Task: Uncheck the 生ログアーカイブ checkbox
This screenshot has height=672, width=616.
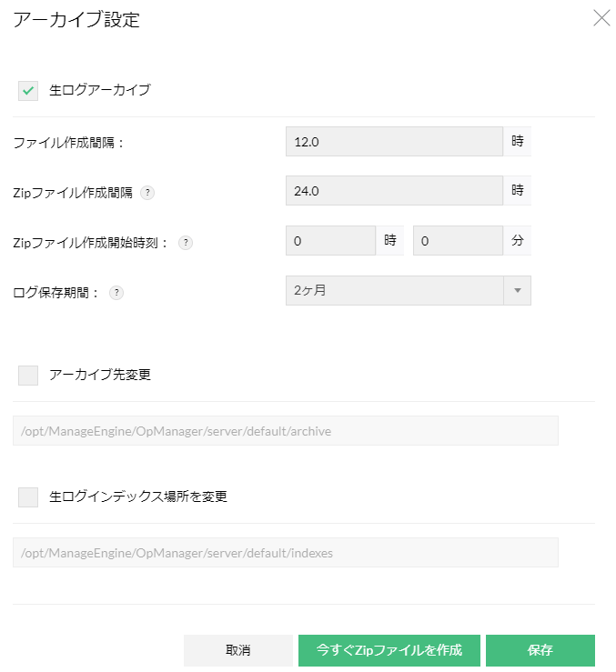Action: (x=28, y=90)
